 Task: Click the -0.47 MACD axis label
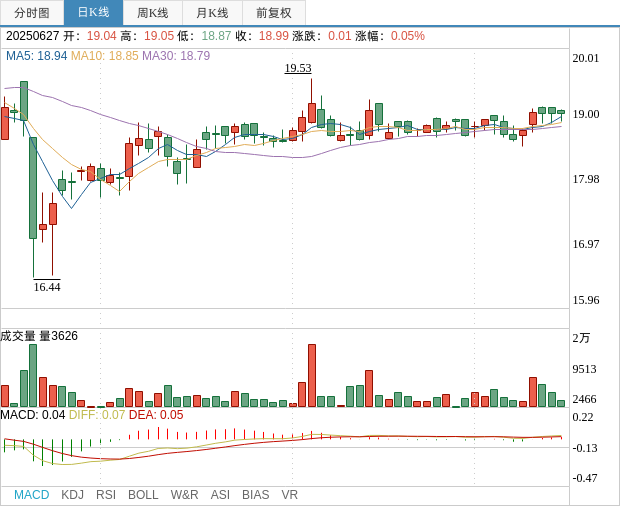click(x=585, y=478)
